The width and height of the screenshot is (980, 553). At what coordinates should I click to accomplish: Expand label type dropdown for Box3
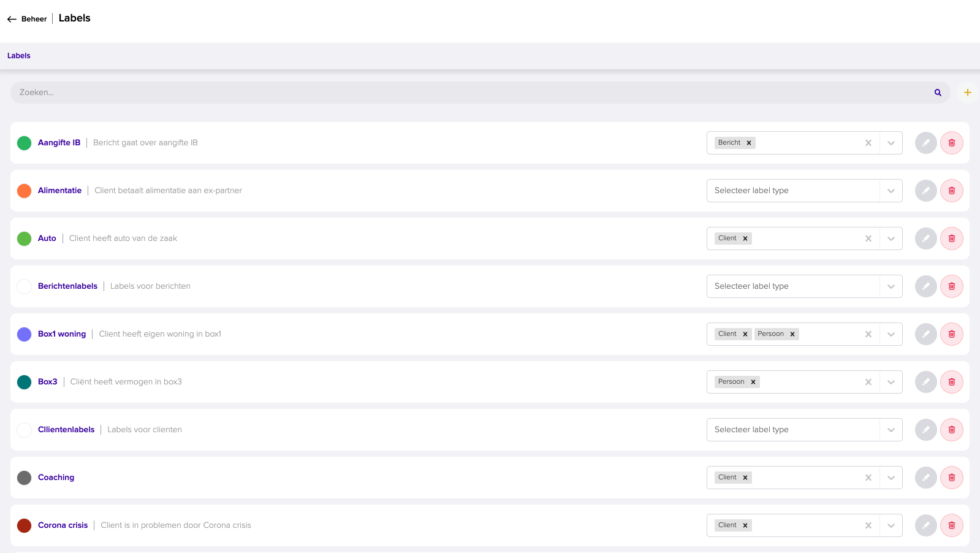pyautogui.click(x=891, y=382)
